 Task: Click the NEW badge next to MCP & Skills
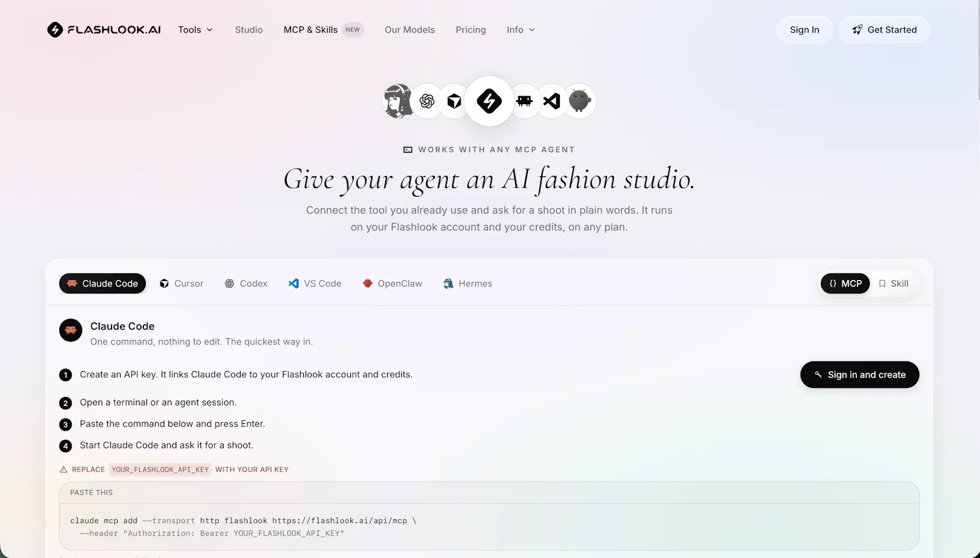point(353,29)
